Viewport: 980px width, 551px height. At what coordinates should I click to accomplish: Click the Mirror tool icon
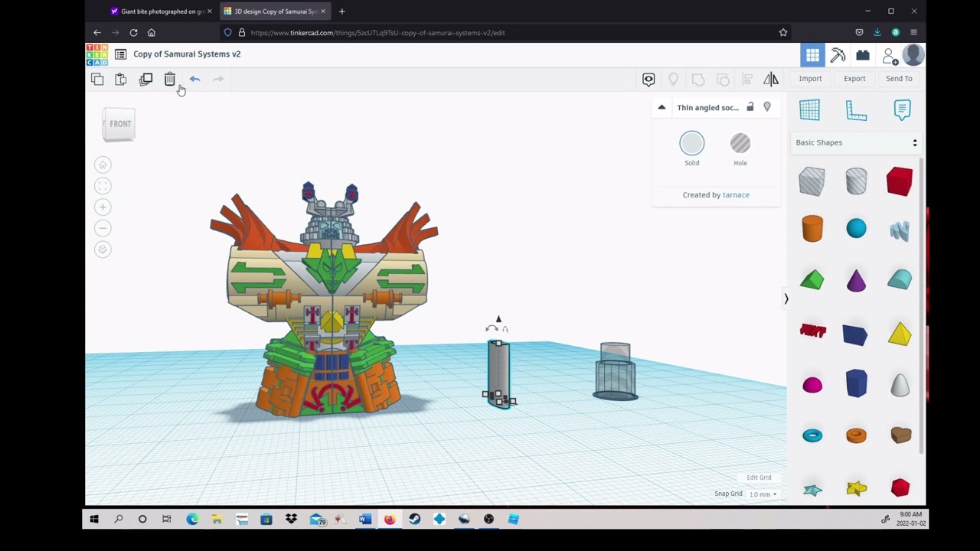pyautogui.click(x=771, y=79)
